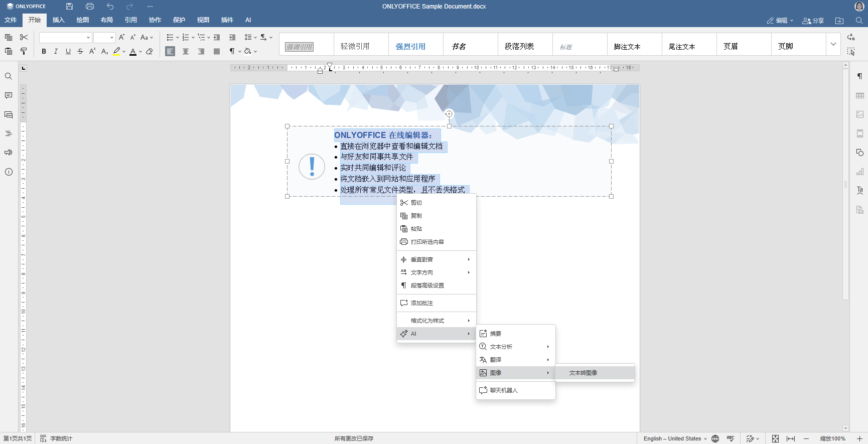This screenshot has height=444, width=868.
Task: Apply the 强烈引用 style
Action: coord(415,45)
